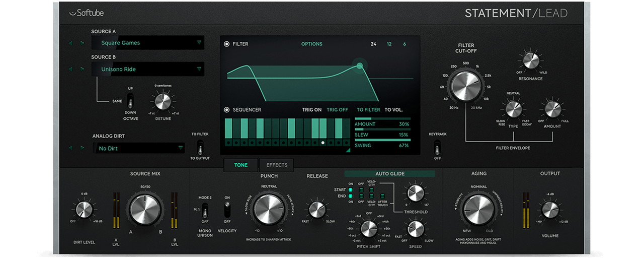644x259 pixels.
Task: Switch to the Effects tab
Action: [x=277, y=165]
